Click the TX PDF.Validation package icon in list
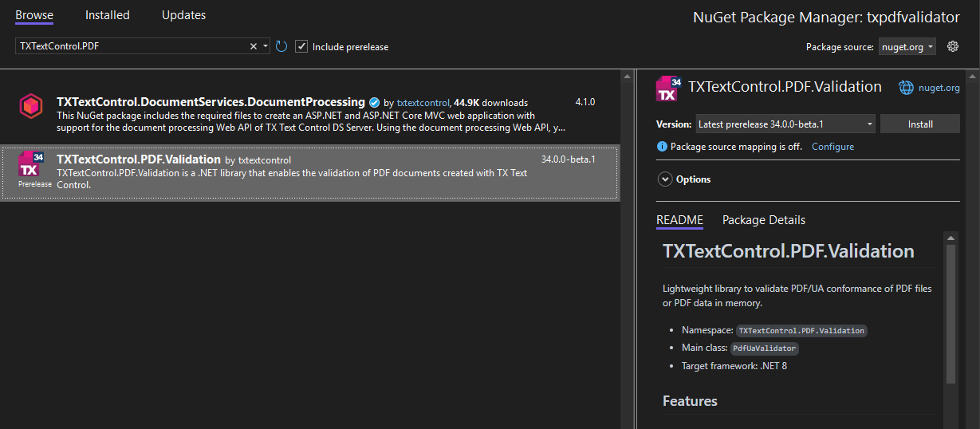 pos(30,165)
